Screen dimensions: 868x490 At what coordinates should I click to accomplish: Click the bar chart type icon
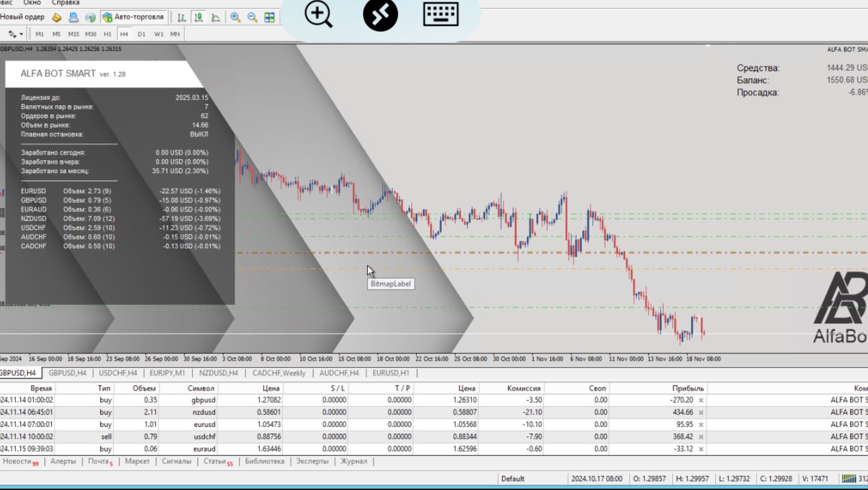coord(182,17)
